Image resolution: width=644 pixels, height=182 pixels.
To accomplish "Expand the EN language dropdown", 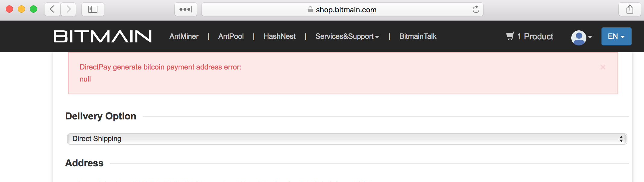I will [616, 36].
